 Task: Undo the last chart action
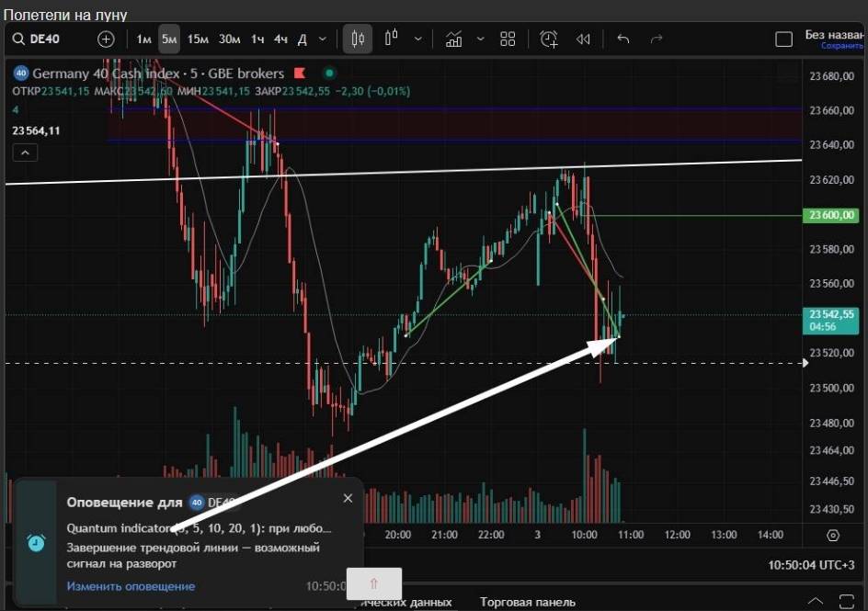[623, 39]
